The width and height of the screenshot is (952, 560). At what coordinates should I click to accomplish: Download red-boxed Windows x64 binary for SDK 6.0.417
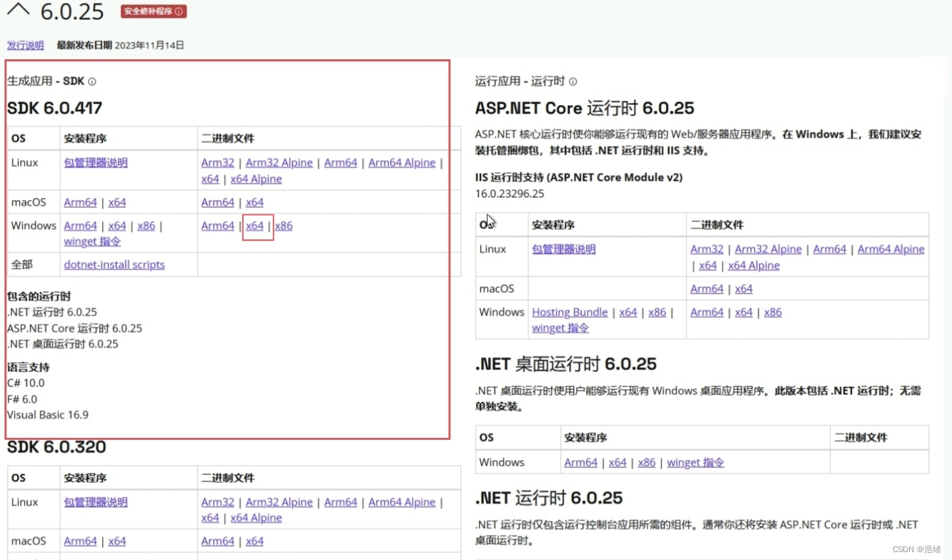click(x=254, y=226)
